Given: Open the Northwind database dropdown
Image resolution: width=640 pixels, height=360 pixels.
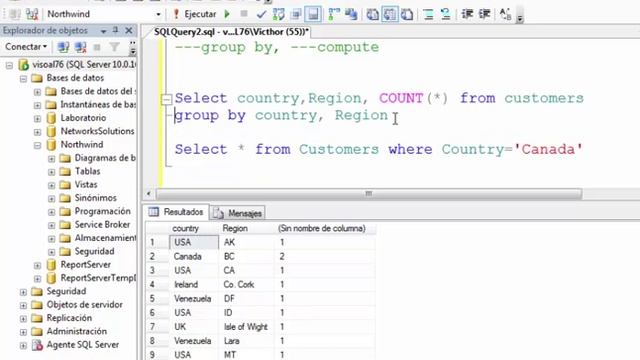Looking at the screenshot, I should pos(158,14).
